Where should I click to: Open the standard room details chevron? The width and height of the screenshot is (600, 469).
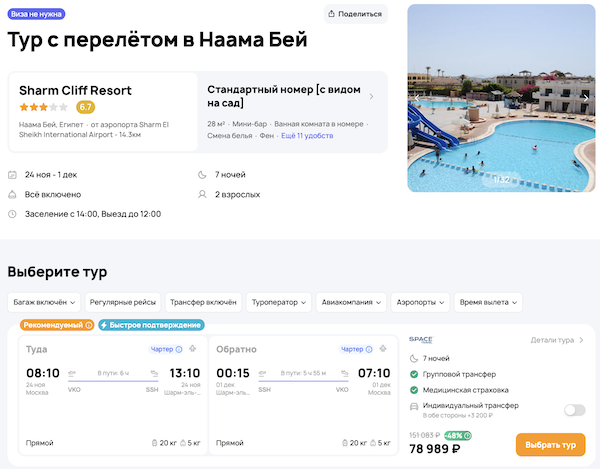[372, 96]
